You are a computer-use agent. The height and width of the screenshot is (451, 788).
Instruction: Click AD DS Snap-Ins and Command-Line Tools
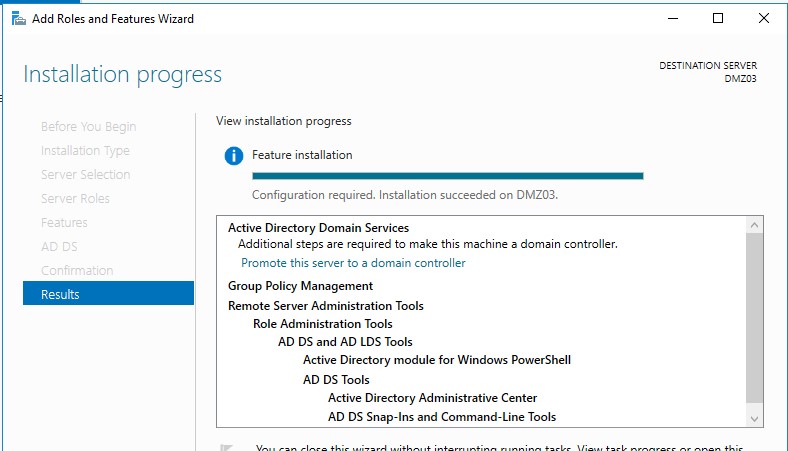click(442, 417)
